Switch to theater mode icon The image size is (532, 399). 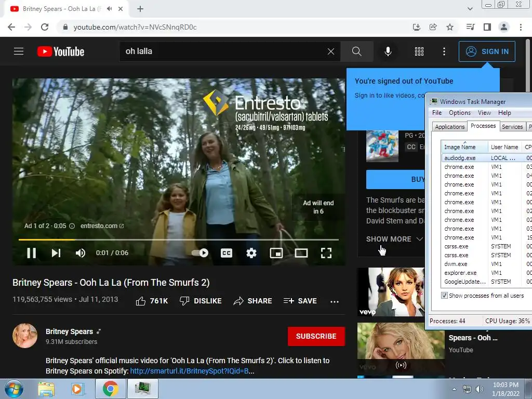tap(301, 253)
